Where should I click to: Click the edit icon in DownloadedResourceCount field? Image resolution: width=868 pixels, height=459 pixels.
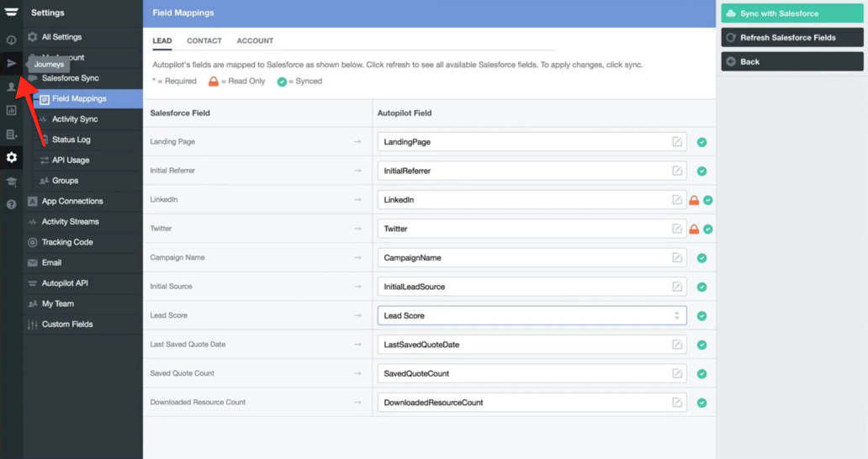click(x=677, y=403)
